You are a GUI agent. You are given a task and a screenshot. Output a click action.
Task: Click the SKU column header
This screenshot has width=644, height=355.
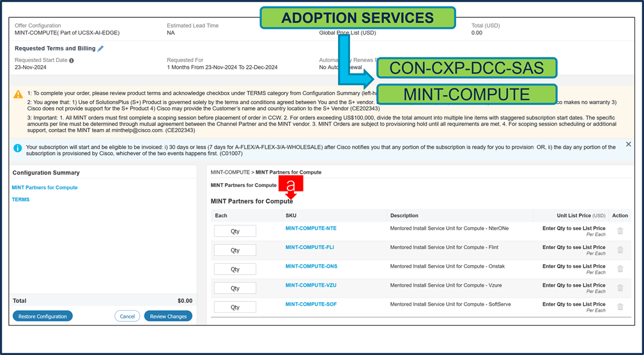tap(291, 215)
